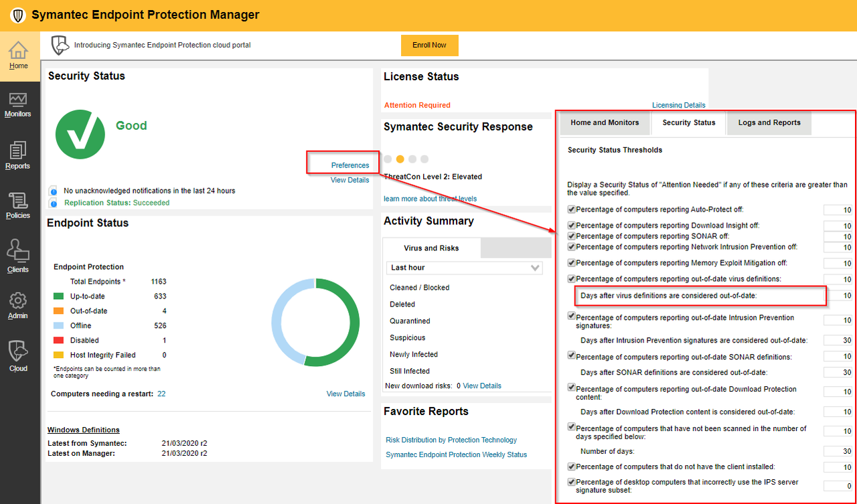Switch to the Logs and Reports tab

(x=769, y=122)
